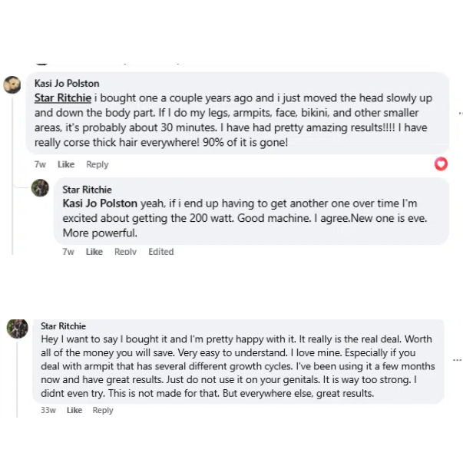Click the heart reaction icon on Kasi's comment
The image size is (463, 476).
(x=441, y=164)
